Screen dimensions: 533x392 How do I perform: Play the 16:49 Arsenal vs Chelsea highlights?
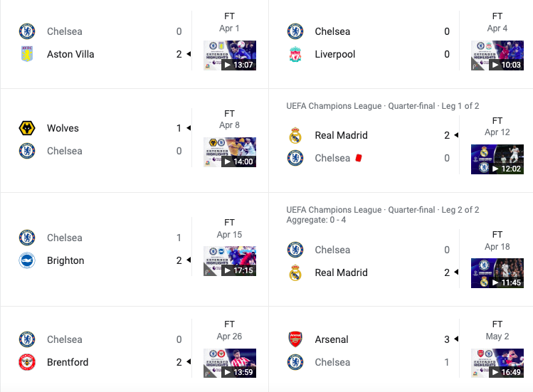click(497, 363)
